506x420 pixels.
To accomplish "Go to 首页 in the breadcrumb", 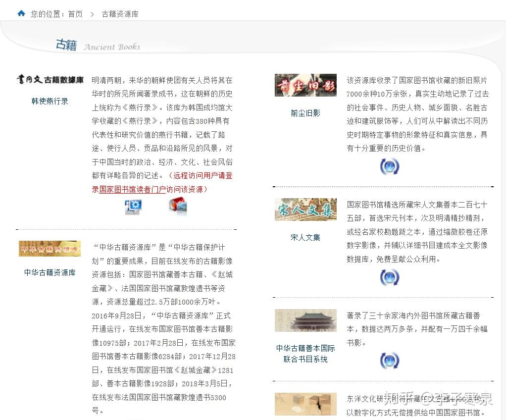I will [76, 14].
